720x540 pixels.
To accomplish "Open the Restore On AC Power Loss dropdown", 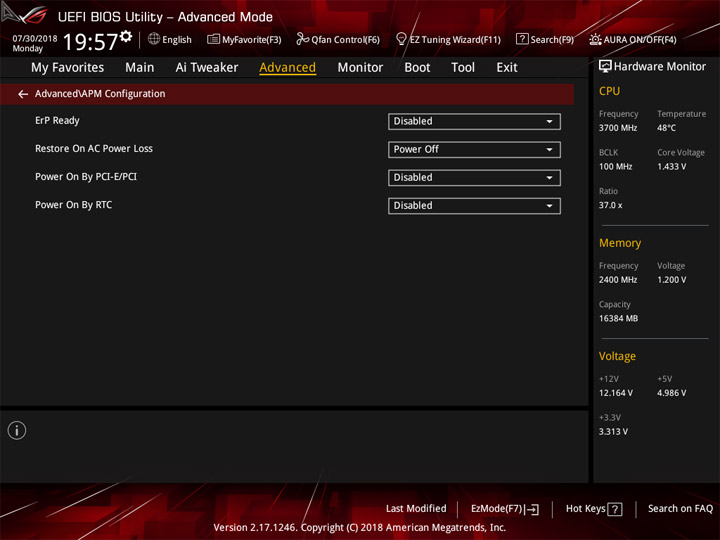I will point(474,150).
